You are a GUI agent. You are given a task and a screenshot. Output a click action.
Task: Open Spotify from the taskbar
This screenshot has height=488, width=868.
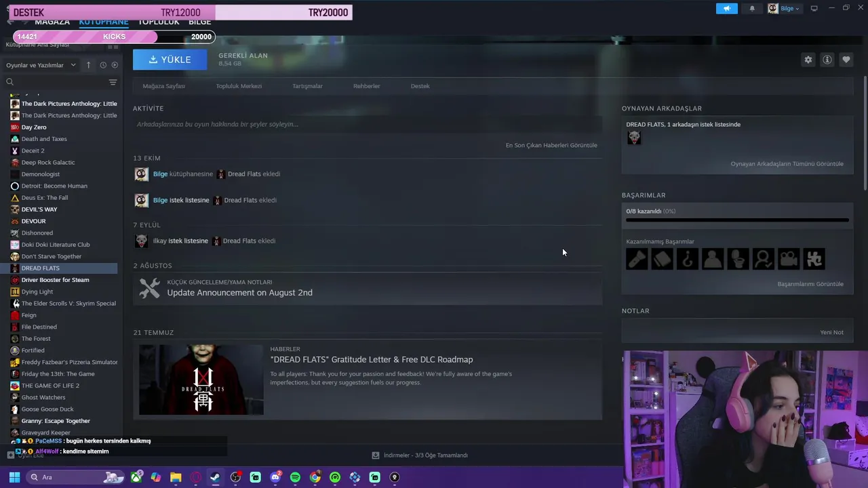(295, 477)
